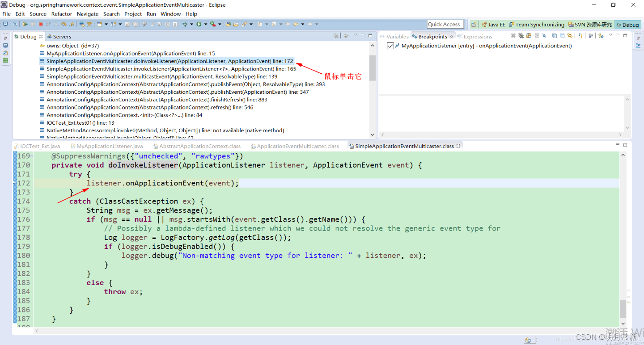Open the Window menu
The image size is (644, 345).
[x=170, y=14]
